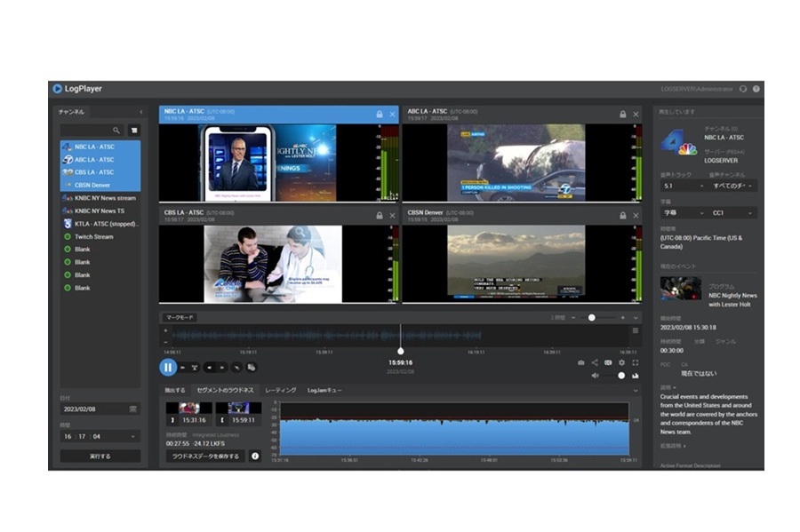The height and width of the screenshot is (532, 800).
Task: Open the time dropdown 16:17:04
Action: (x=100, y=436)
